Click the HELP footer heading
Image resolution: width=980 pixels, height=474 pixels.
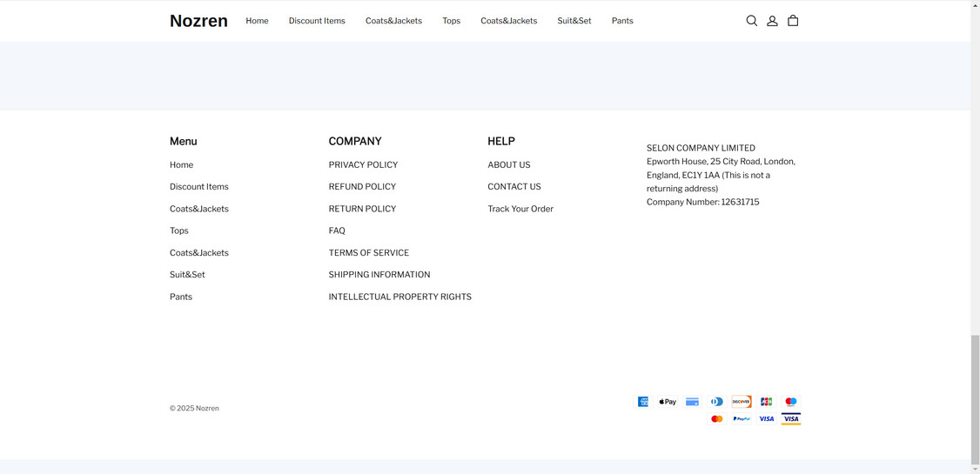[501, 141]
